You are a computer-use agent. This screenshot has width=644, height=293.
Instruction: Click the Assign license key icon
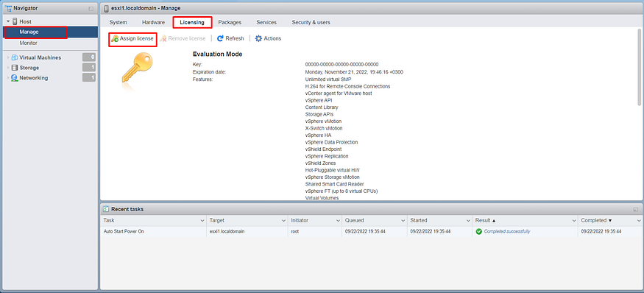tap(115, 38)
